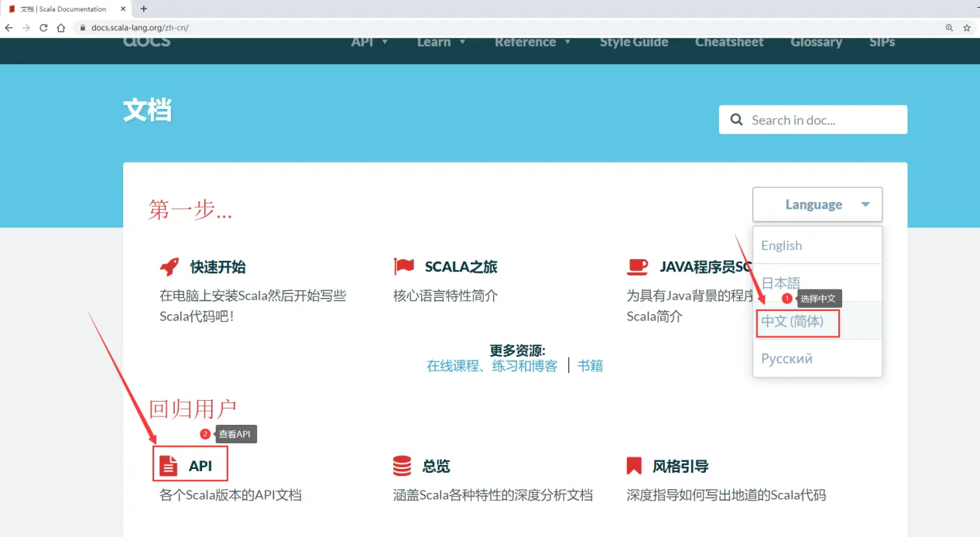This screenshot has height=537, width=980.
Task: Click the coffee cup icon for JAVA程序员
Action: pos(637,267)
